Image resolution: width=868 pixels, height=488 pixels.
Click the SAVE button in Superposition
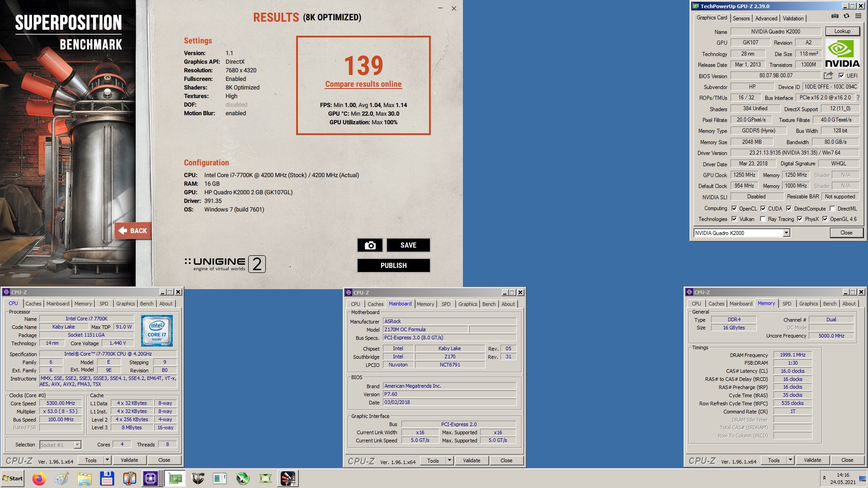(408, 245)
